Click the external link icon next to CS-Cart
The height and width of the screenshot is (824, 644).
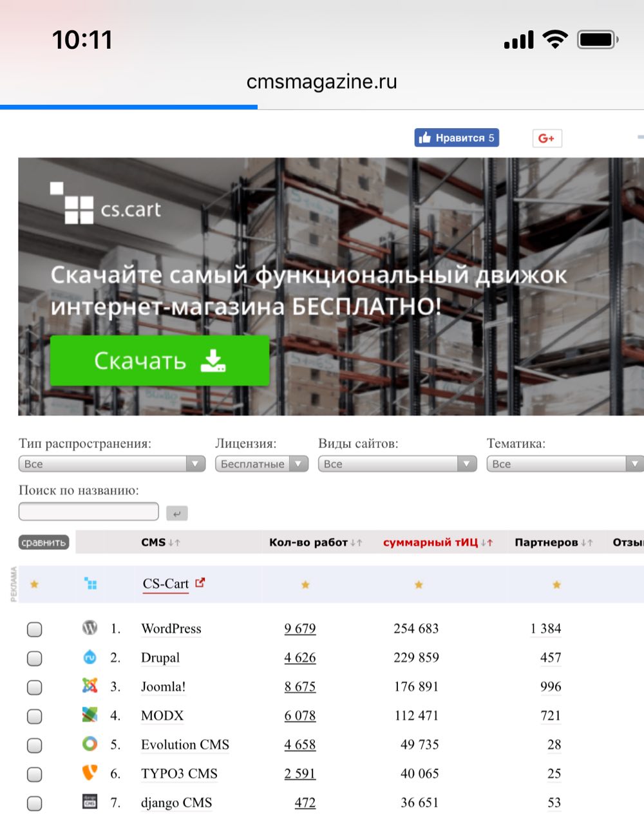click(x=200, y=583)
